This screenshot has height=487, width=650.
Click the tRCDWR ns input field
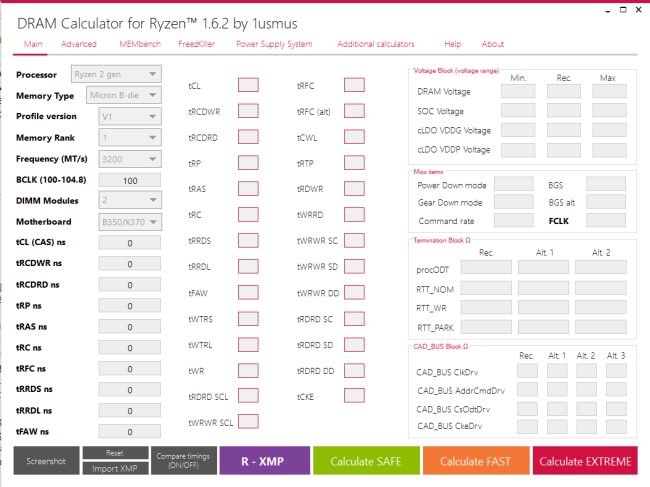(x=130, y=264)
